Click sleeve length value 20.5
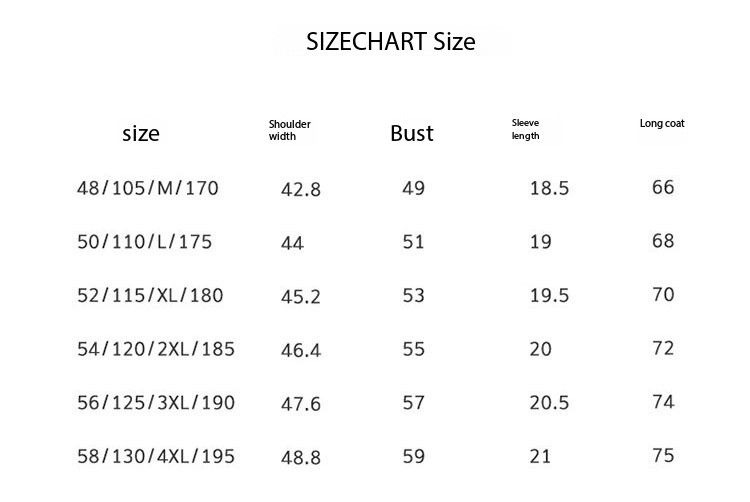Viewport: 750px width, 502px height. tap(549, 403)
